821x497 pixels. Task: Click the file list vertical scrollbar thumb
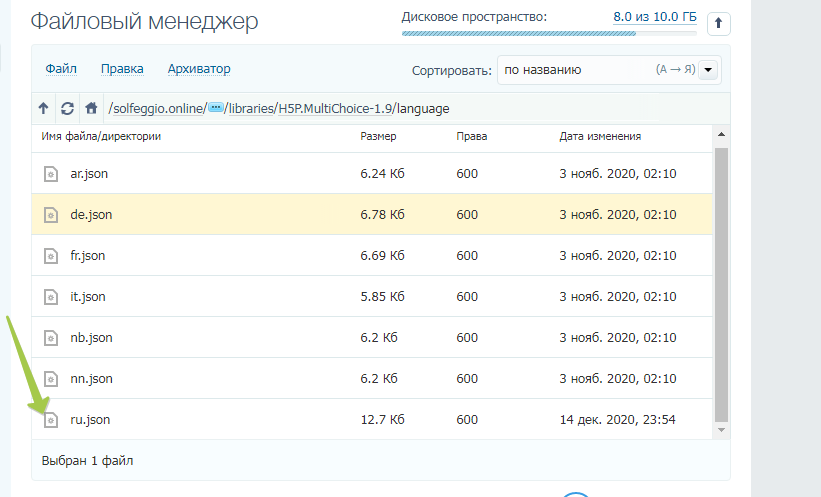coord(721,284)
